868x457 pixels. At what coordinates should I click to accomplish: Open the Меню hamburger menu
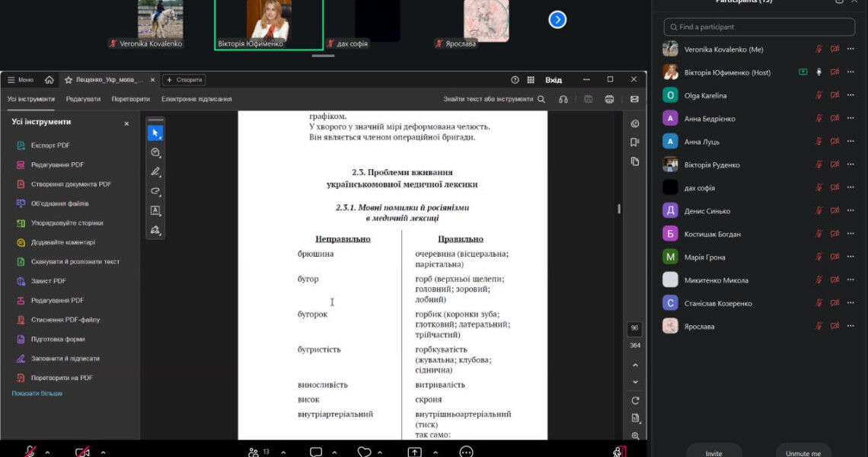pyautogui.click(x=21, y=80)
